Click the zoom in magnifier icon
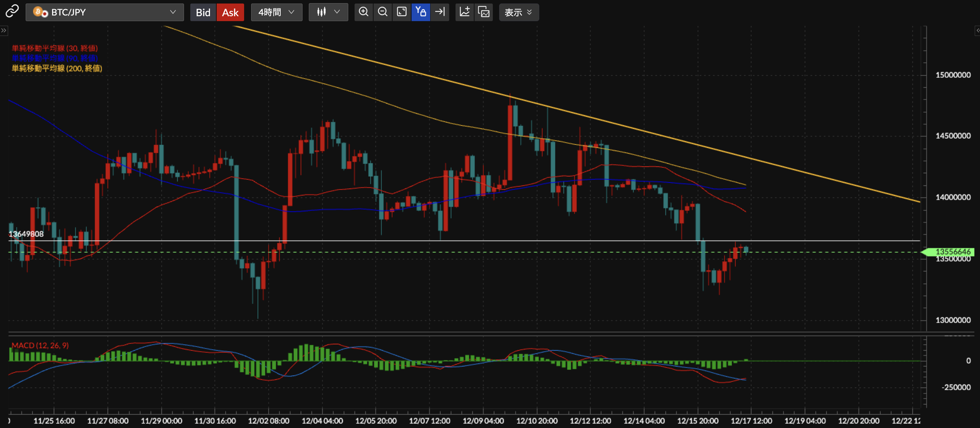This screenshot has height=428, width=980. tap(364, 12)
